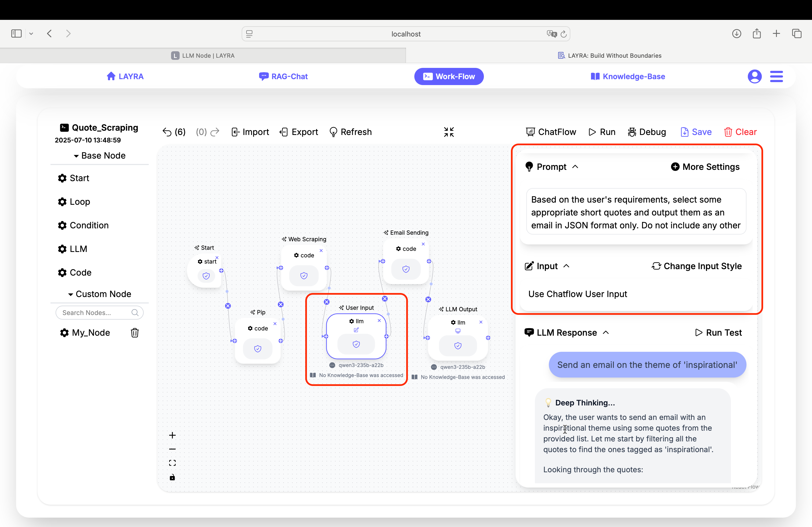This screenshot has height=527, width=812.
Task: Switch to the RAG-Chat tab
Action: point(283,76)
